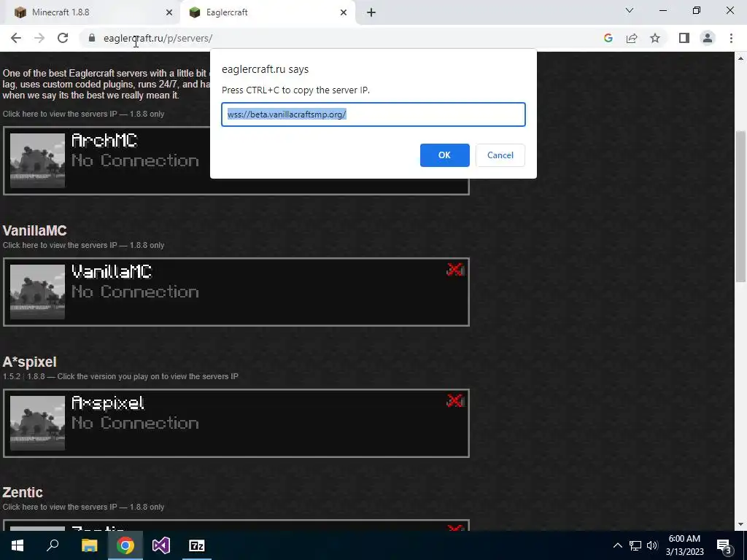This screenshot has height=560, width=747.
Task: Click the ArchMC server thumbnail
Action: (38, 160)
